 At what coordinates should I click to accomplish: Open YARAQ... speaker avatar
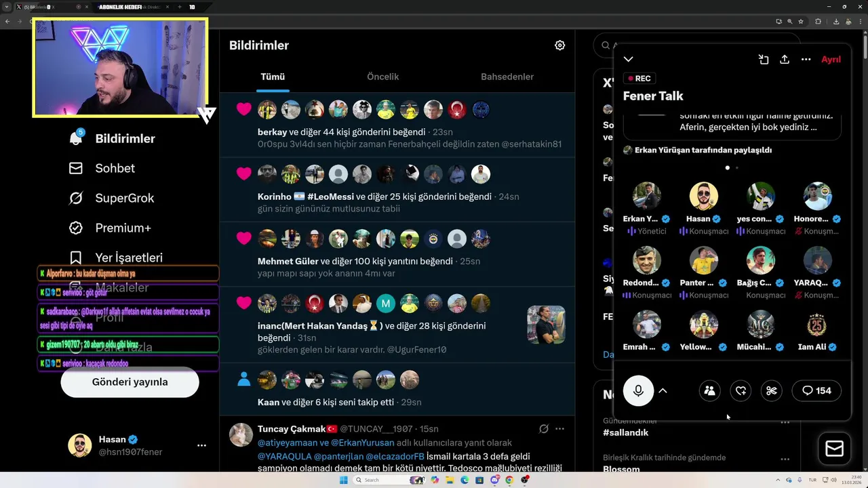coord(818,260)
